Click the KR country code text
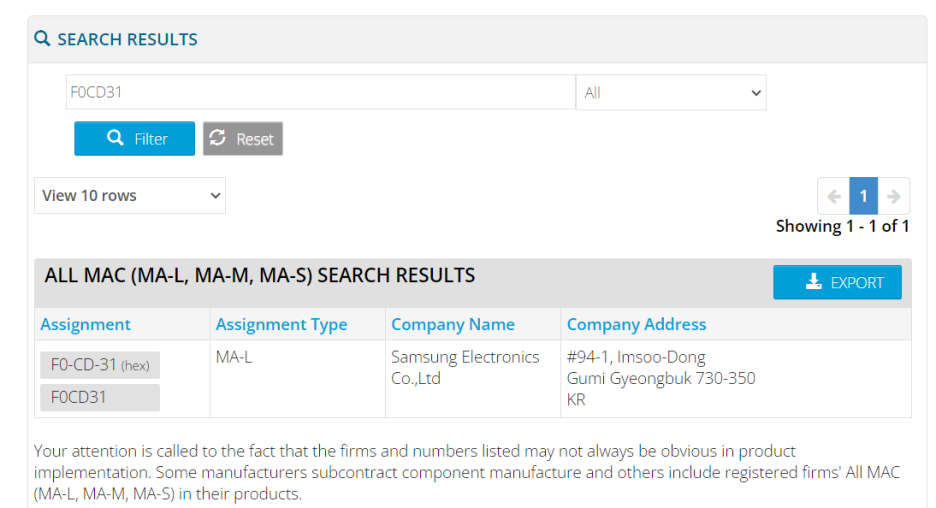The width and height of the screenshot is (936, 508). tap(576, 399)
